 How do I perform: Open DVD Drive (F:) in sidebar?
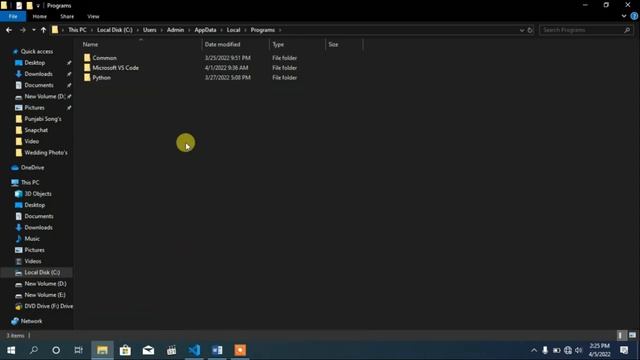[x=49, y=306]
